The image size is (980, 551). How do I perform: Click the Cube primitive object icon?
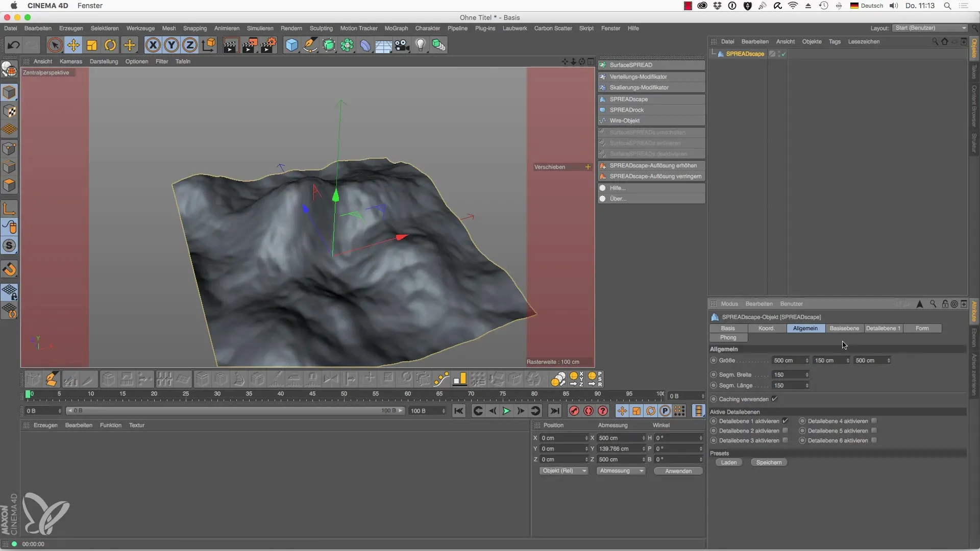point(291,45)
